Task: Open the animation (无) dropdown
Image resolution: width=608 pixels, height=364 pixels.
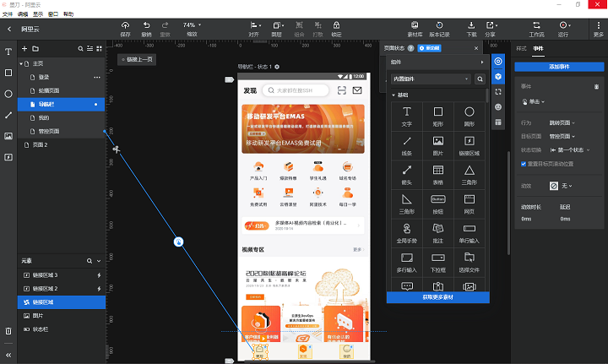Action: click(561, 186)
